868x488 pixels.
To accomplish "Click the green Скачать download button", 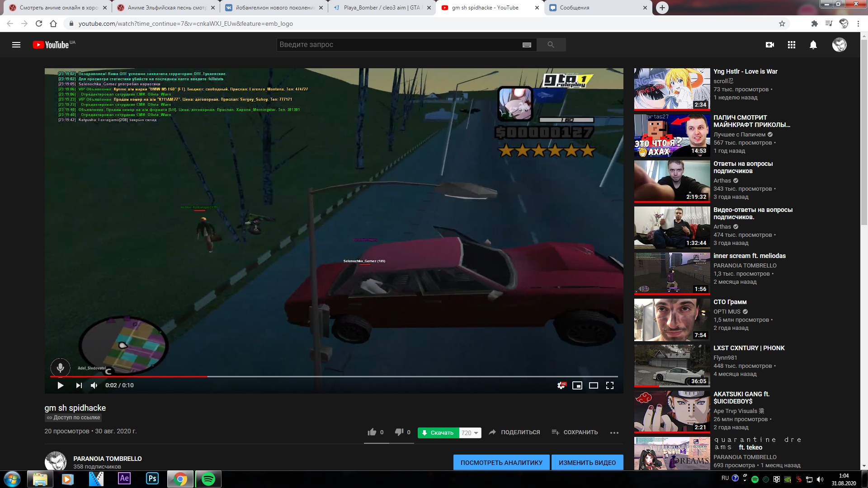I will click(x=438, y=433).
